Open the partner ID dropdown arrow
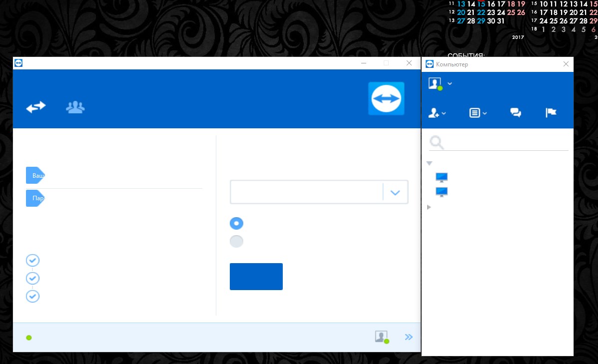 (x=395, y=192)
